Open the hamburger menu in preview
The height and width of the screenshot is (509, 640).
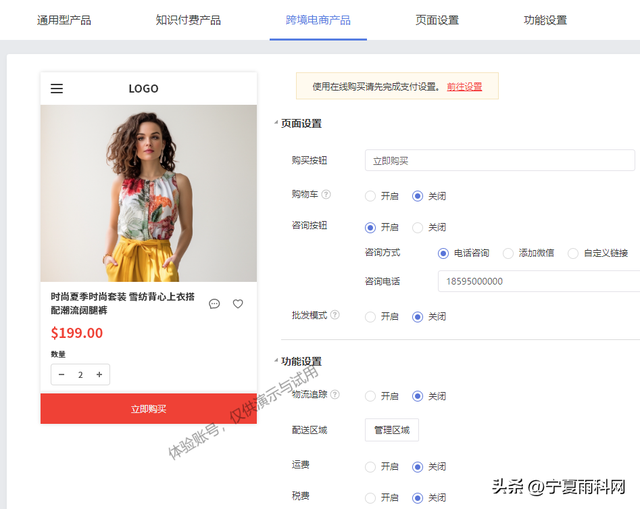pyautogui.click(x=57, y=89)
